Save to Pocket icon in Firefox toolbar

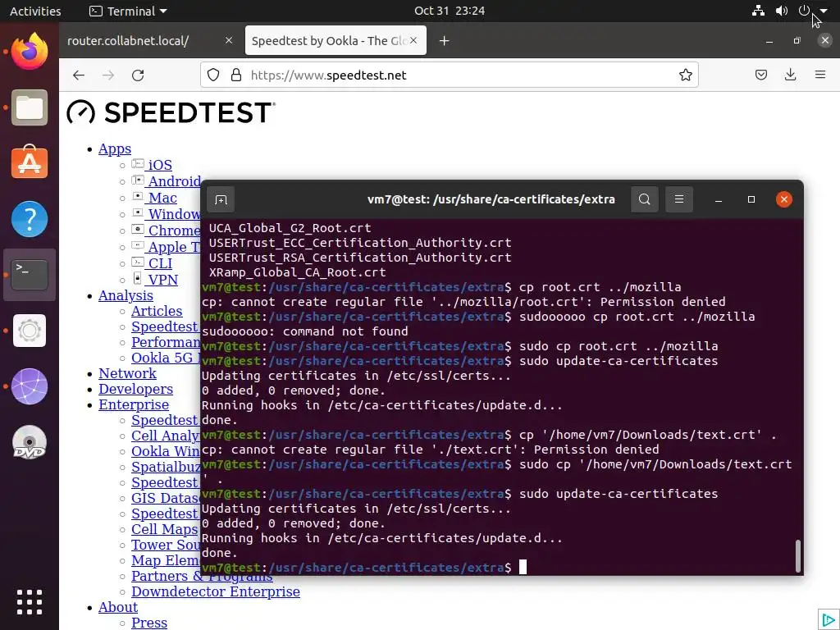[x=760, y=75]
